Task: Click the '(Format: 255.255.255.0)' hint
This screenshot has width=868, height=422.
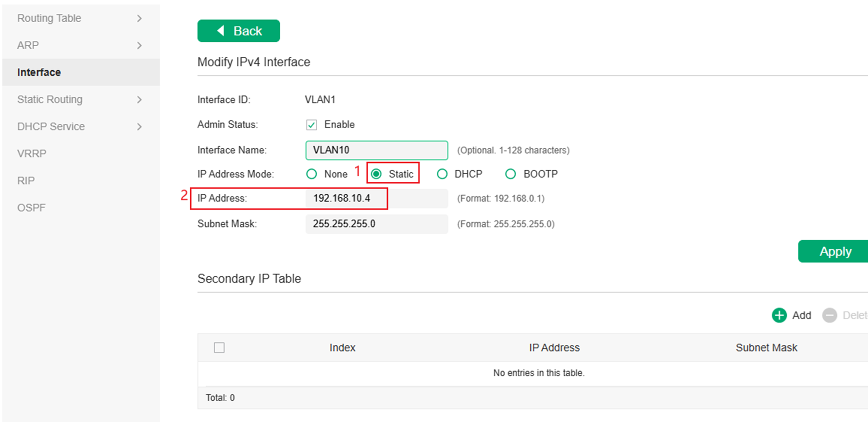Action: tap(506, 224)
